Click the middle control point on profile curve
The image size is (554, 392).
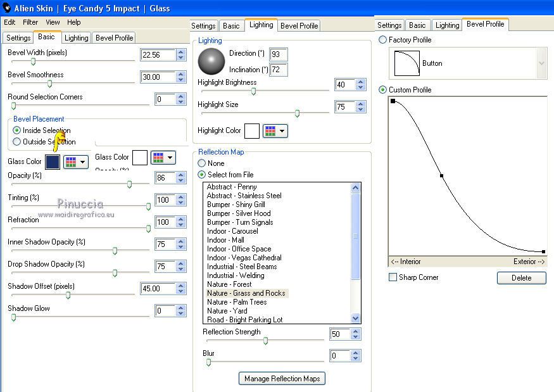point(442,175)
